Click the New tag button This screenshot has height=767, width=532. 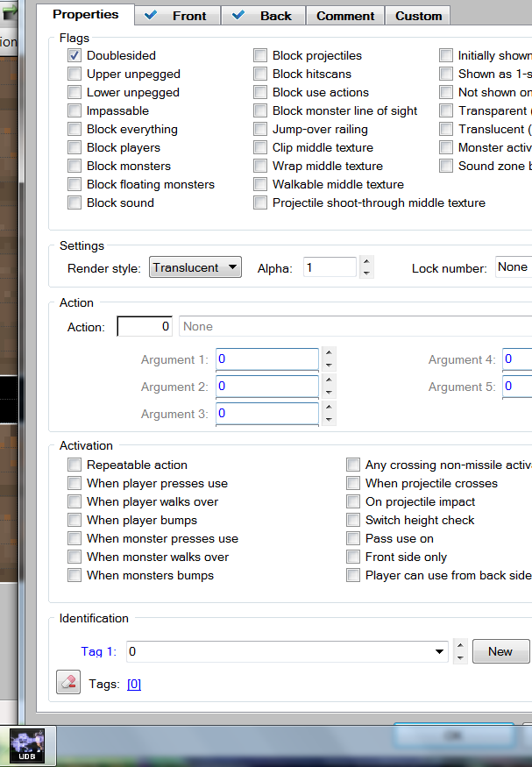pyautogui.click(x=500, y=651)
